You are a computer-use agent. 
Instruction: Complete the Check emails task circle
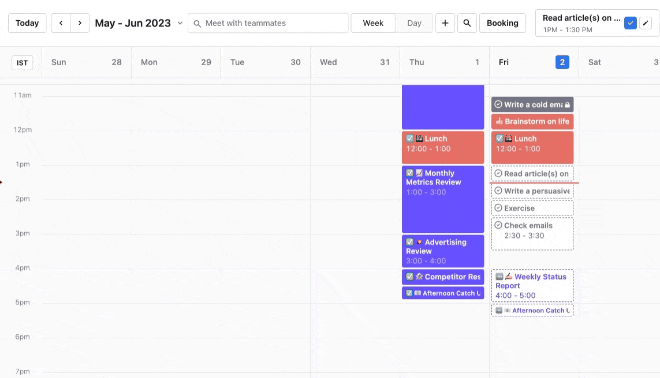tap(498, 225)
